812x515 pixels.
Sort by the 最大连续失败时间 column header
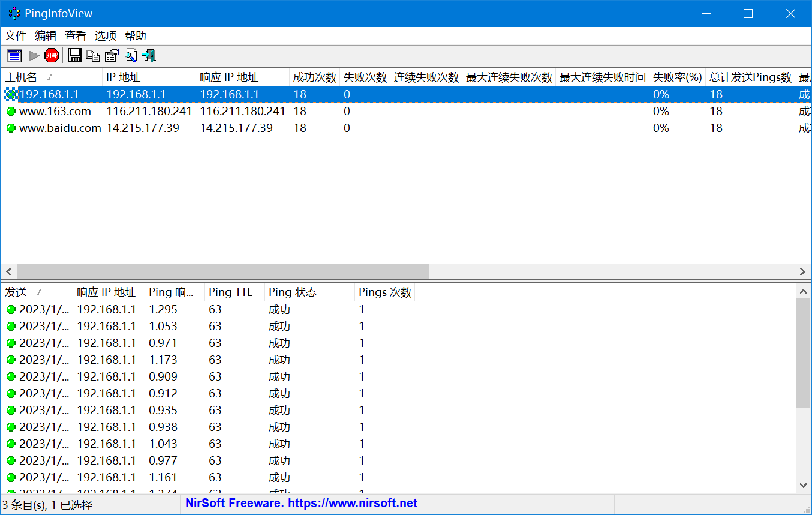[x=603, y=77]
